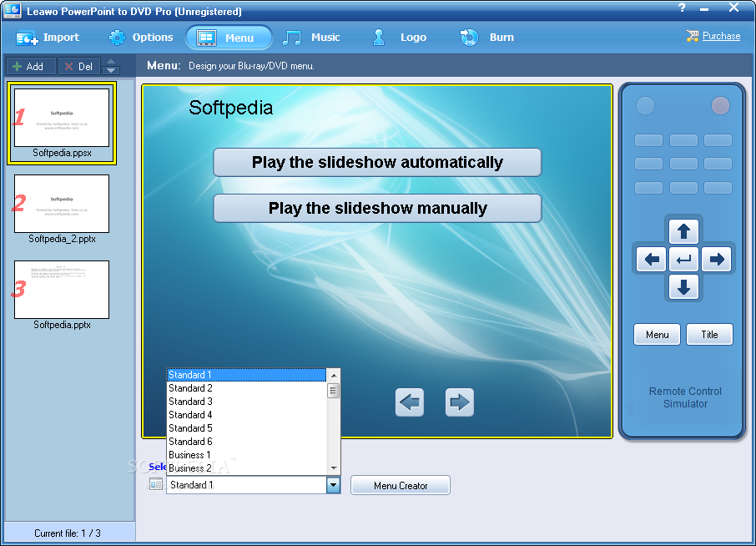Open the Burn tab

tap(487, 38)
